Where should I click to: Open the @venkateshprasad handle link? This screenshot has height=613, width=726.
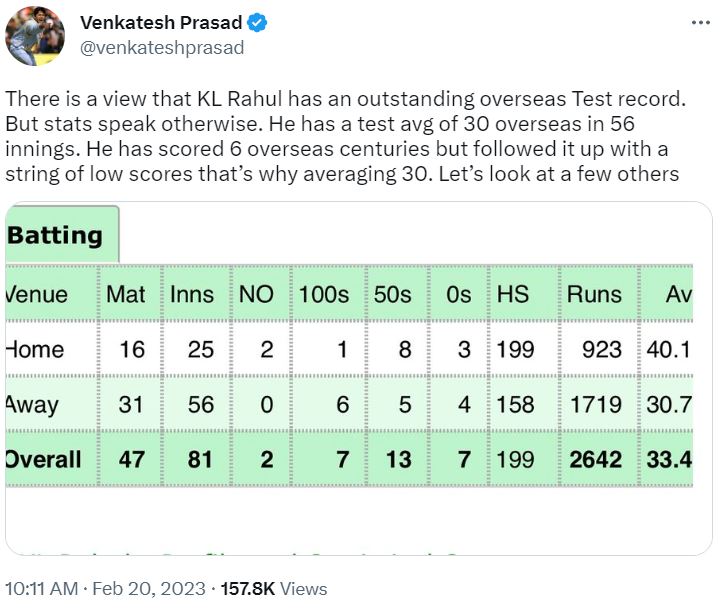coord(161,47)
